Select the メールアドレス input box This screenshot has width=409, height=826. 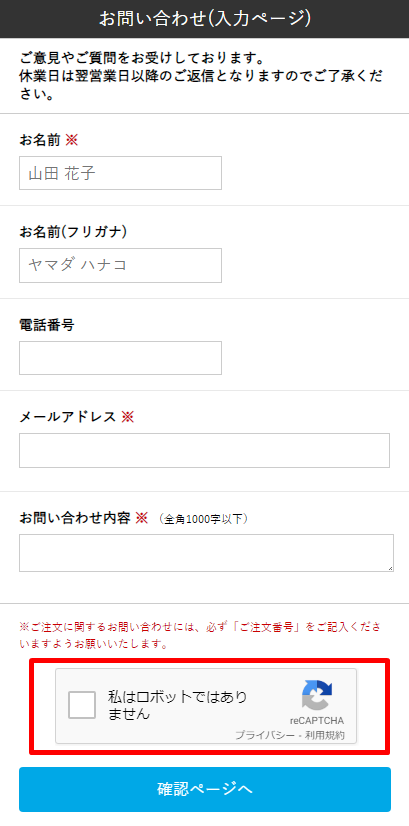pos(204,450)
